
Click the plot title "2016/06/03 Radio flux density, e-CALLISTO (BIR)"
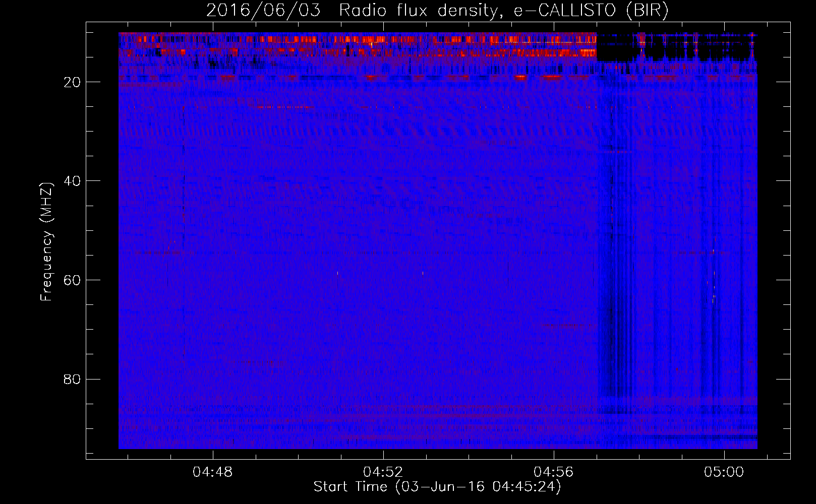click(x=437, y=11)
